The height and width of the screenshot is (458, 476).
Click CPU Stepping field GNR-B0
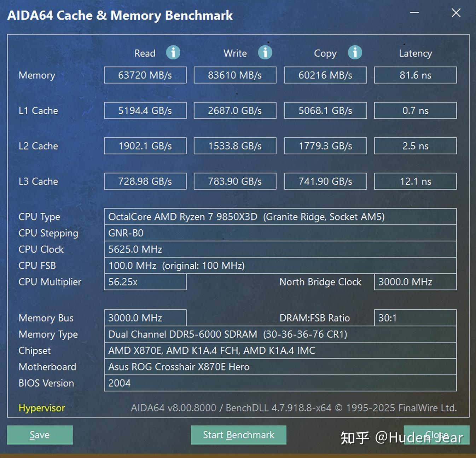tap(280, 233)
